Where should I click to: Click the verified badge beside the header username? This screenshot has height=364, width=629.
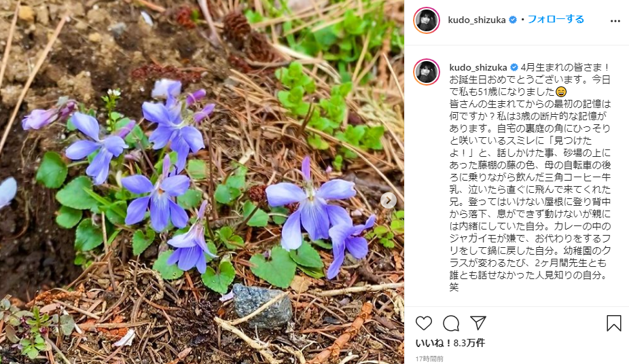[x=513, y=20]
